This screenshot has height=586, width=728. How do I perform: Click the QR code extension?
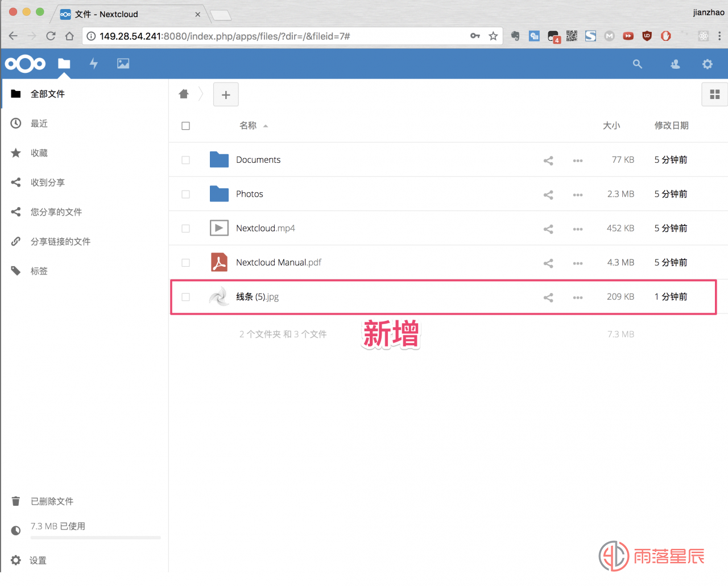(x=572, y=36)
